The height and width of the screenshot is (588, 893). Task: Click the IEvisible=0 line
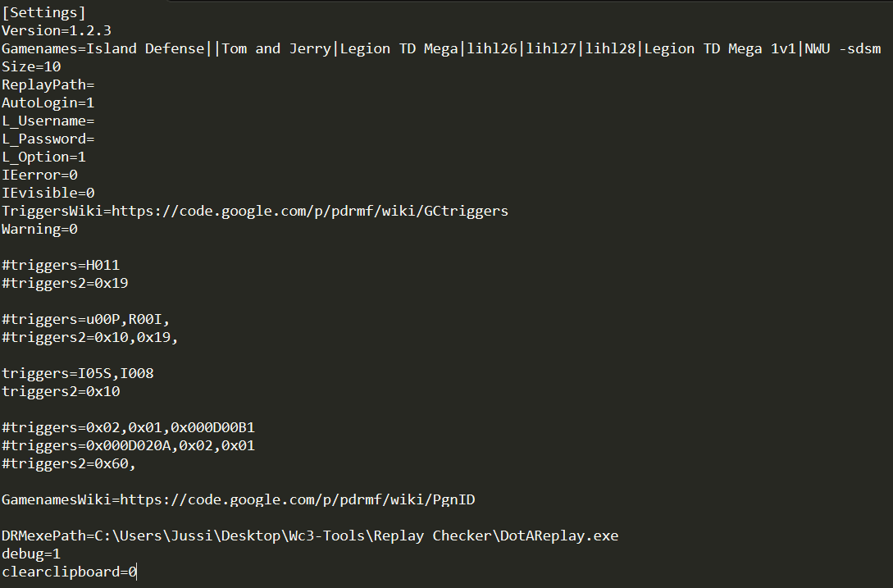coord(48,193)
